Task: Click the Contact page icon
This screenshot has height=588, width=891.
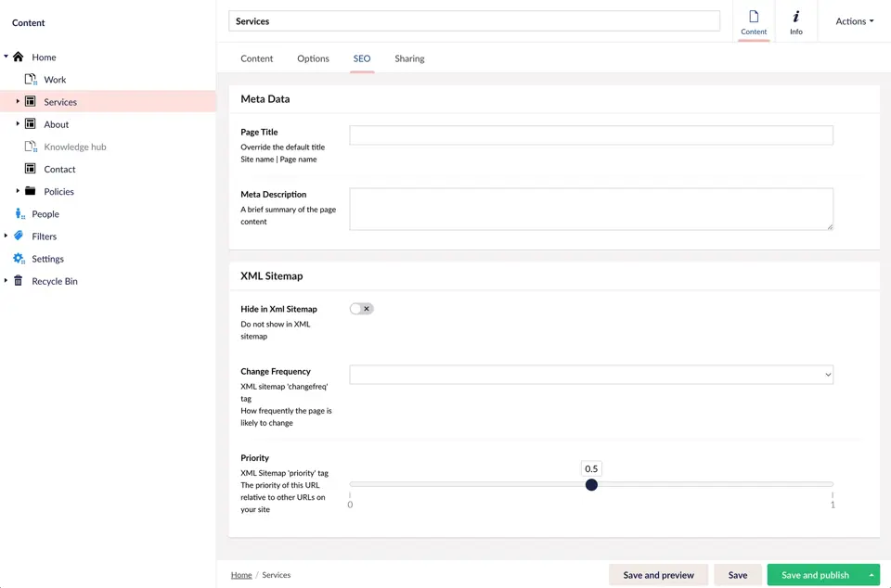Action: (x=32, y=169)
